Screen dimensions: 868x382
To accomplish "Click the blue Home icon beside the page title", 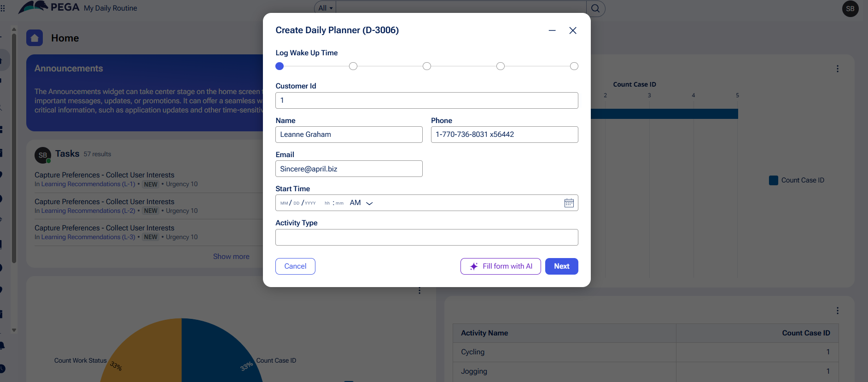I will click(x=35, y=38).
